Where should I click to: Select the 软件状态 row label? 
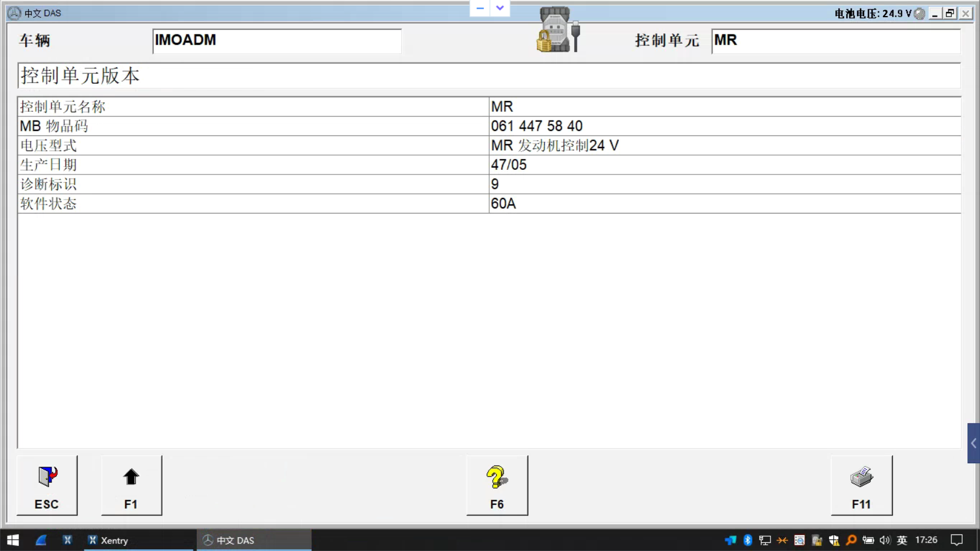(48, 204)
